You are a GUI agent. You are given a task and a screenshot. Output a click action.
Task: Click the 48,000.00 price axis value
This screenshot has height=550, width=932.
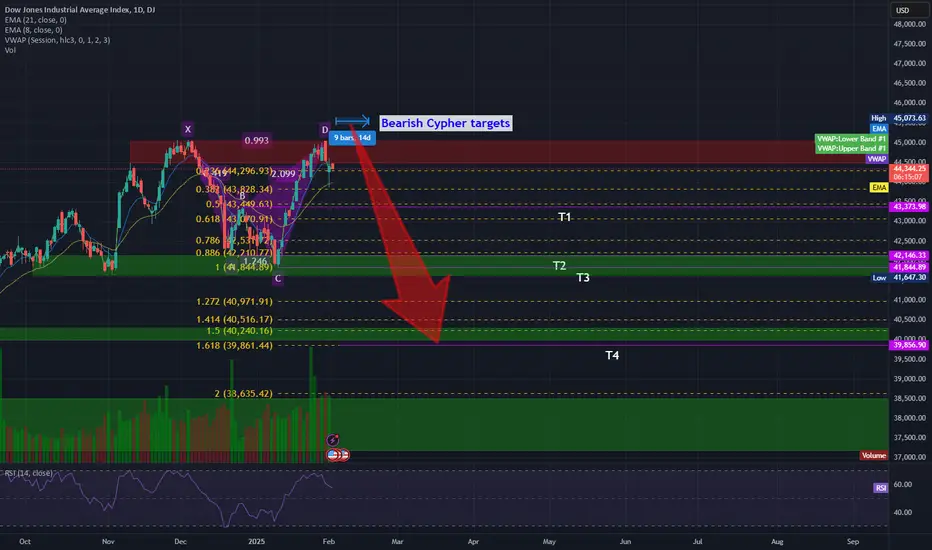[910, 24]
